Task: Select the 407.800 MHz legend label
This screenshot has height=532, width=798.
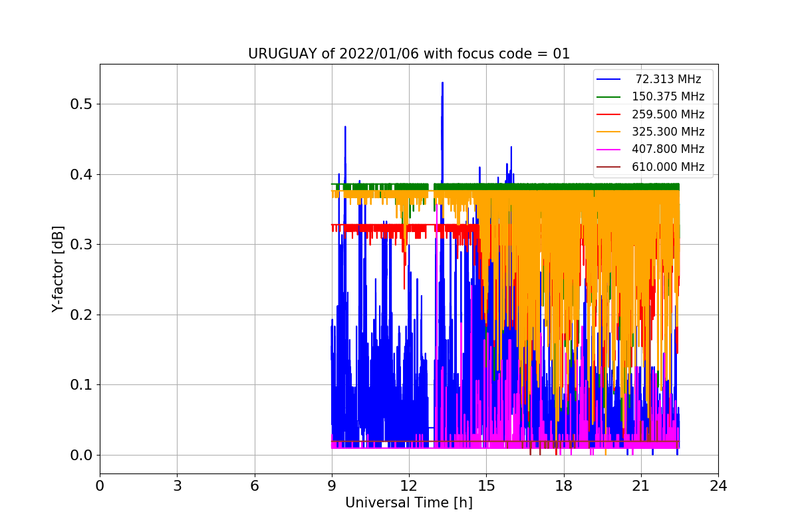Action: pos(668,150)
